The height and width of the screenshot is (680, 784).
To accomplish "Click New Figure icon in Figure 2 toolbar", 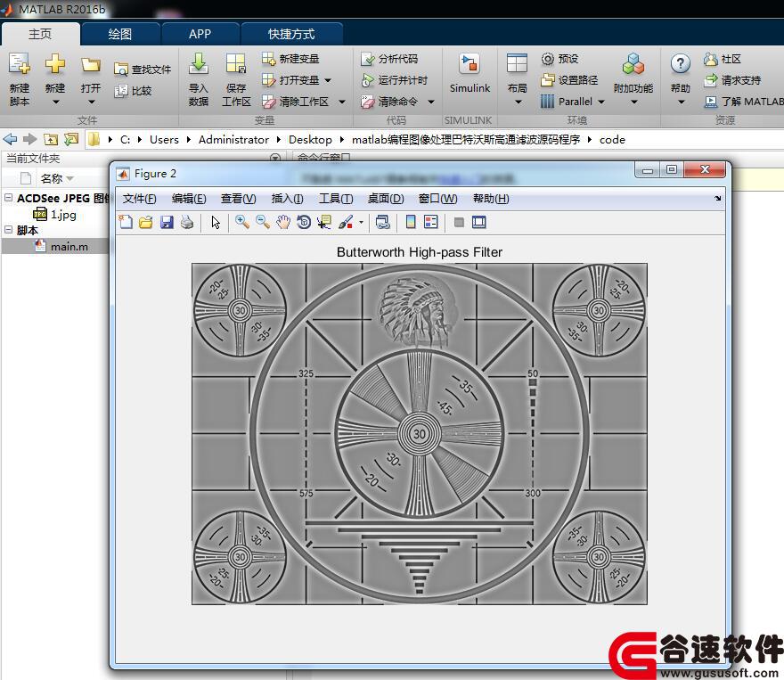I will (126, 222).
